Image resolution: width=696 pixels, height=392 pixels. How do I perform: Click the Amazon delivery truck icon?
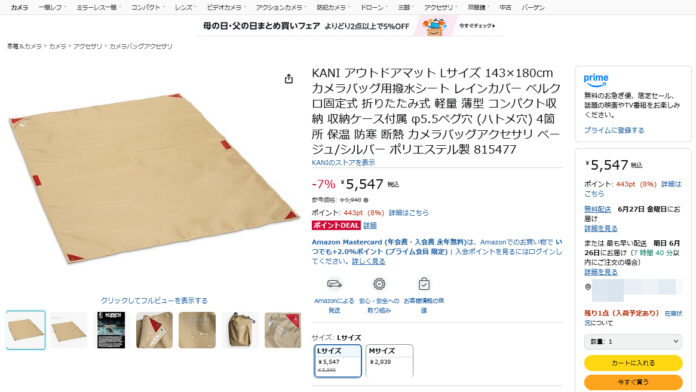[334, 284]
